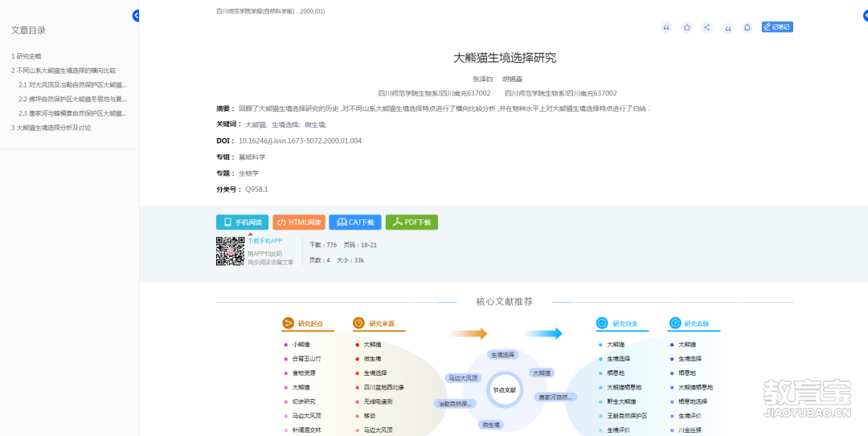The width and height of the screenshot is (868, 436).
Task: Select 栖息地选择 under 研究去脉
Action: click(693, 401)
